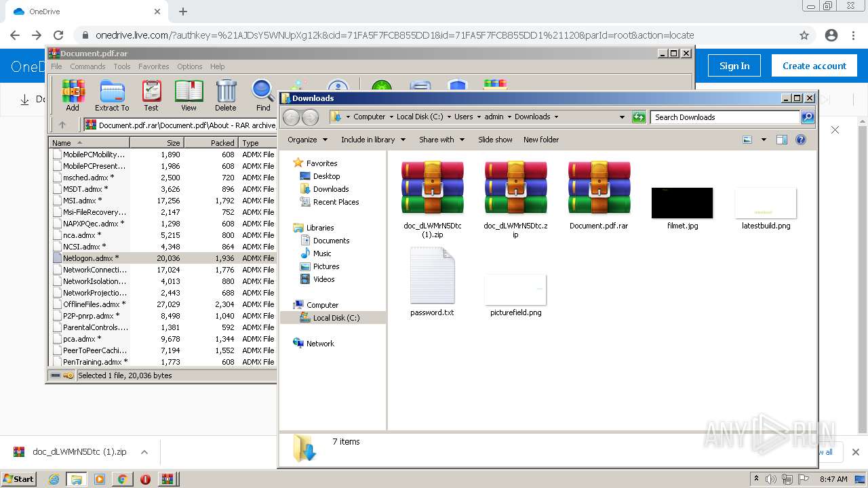This screenshot has height=488, width=868.
Task: Click Slide show button in Downloads
Action: 495,140
